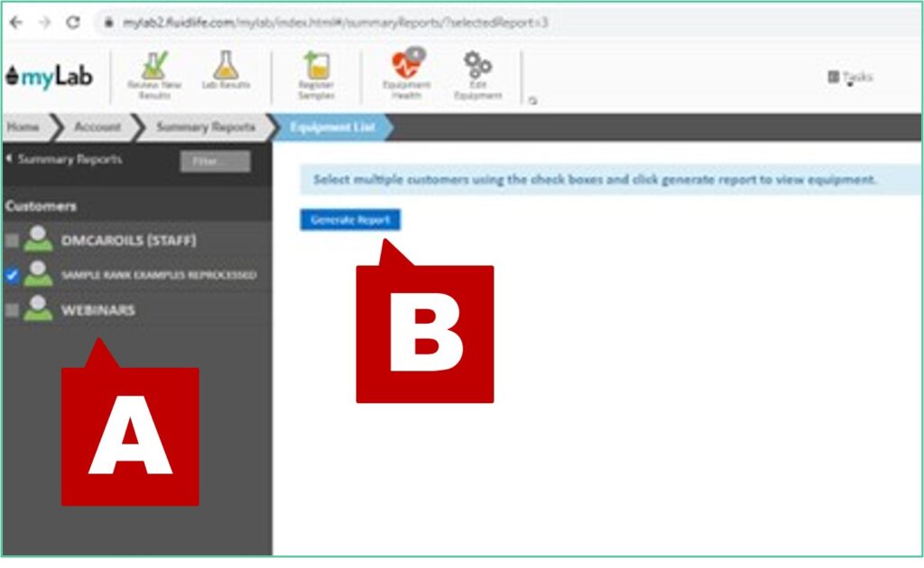Open Review New Results icon

click(154, 69)
